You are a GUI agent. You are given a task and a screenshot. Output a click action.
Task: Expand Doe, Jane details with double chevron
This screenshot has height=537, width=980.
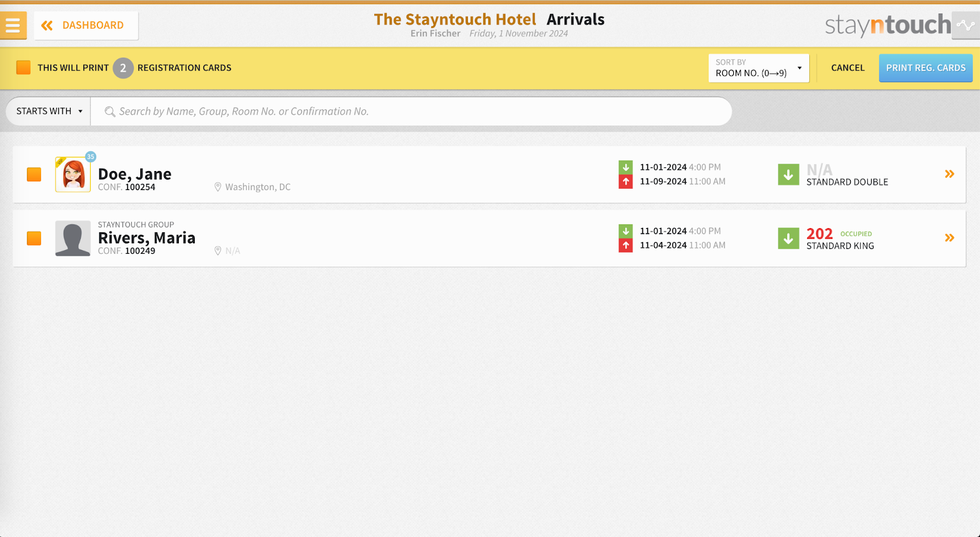(949, 174)
